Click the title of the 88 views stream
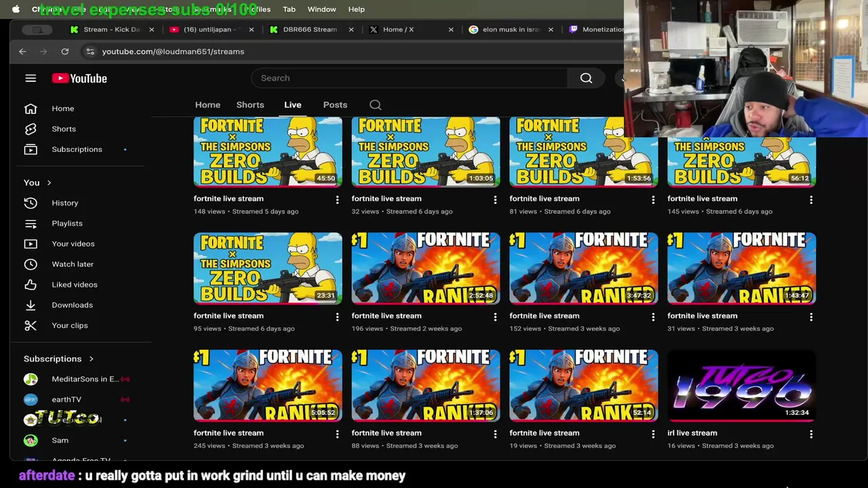Image resolution: width=868 pixels, height=488 pixels. [387, 433]
